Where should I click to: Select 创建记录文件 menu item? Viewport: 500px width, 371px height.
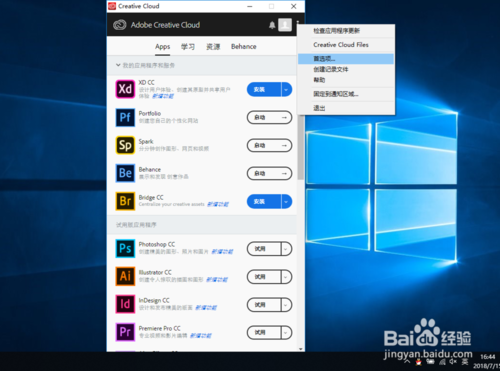(x=346, y=69)
